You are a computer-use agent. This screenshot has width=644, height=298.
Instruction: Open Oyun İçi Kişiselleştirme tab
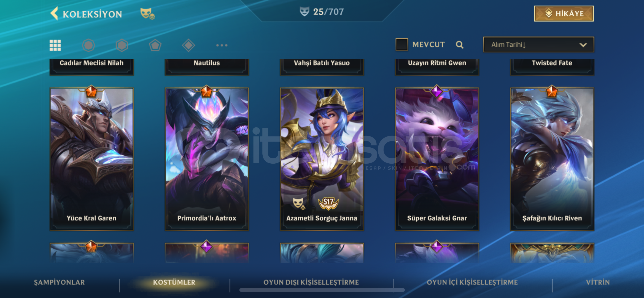[x=472, y=282]
